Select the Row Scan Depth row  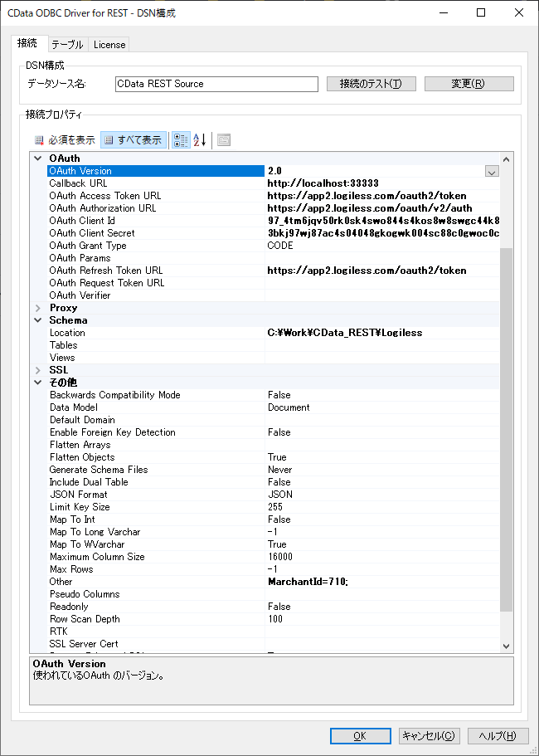pyautogui.click(x=274, y=619)
